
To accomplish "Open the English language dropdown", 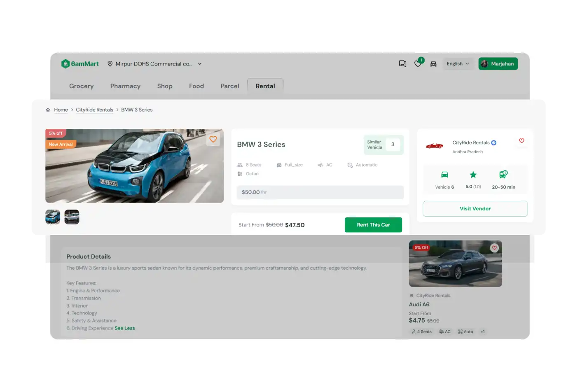I will click(x=458, y=64).
